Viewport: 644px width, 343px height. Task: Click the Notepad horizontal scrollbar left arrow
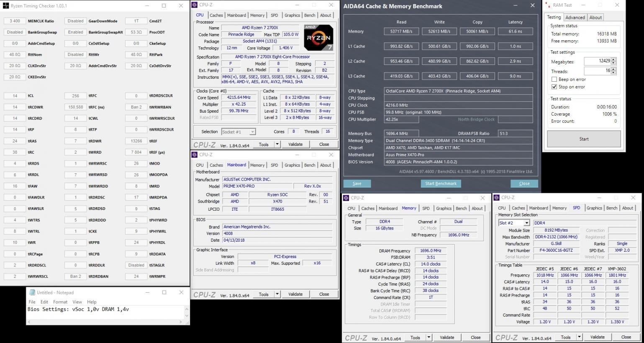pos(29,322)
